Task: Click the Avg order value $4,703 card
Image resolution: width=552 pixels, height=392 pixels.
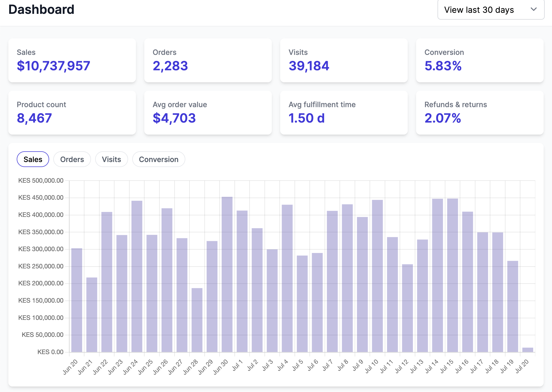Action: click(208, 113)
